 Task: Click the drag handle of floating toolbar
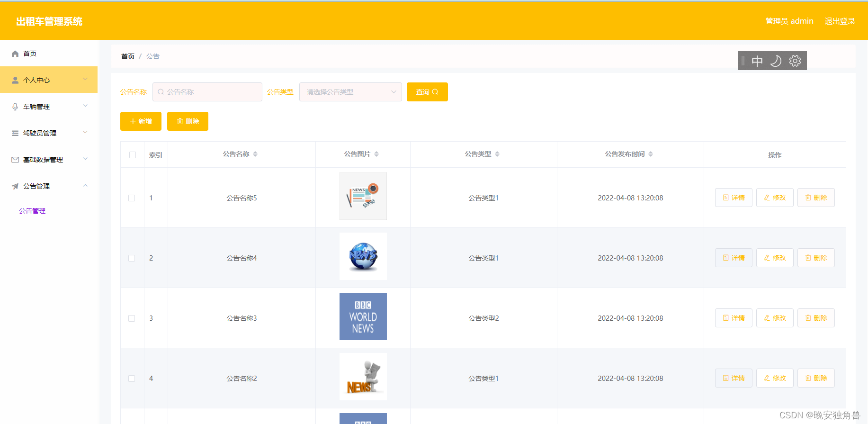pos(743,61)
